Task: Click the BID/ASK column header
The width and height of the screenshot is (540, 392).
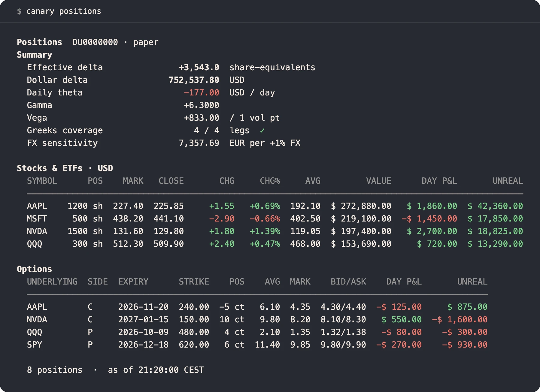Action: coord(348,282)
